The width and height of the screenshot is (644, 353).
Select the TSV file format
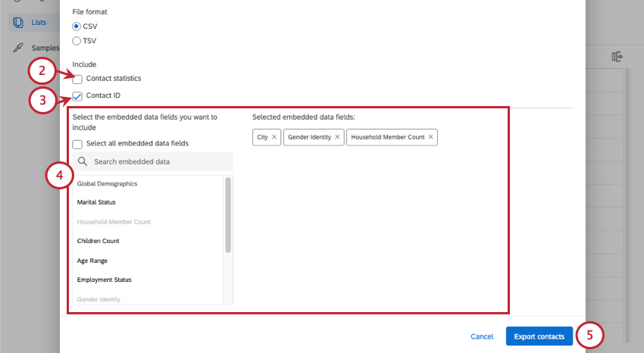77,41
